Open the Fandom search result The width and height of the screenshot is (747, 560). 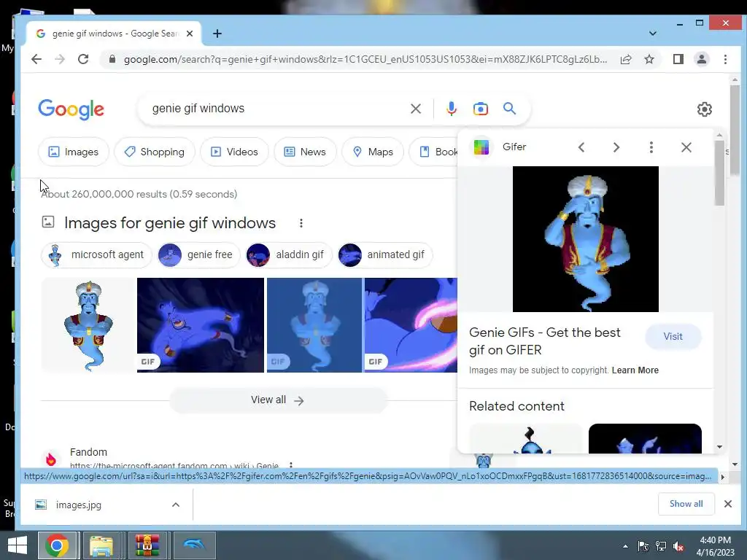point(88,452)
